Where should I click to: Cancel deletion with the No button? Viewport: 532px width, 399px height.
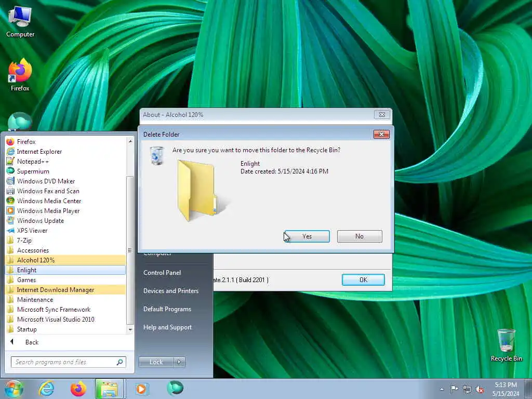point(360,236)
